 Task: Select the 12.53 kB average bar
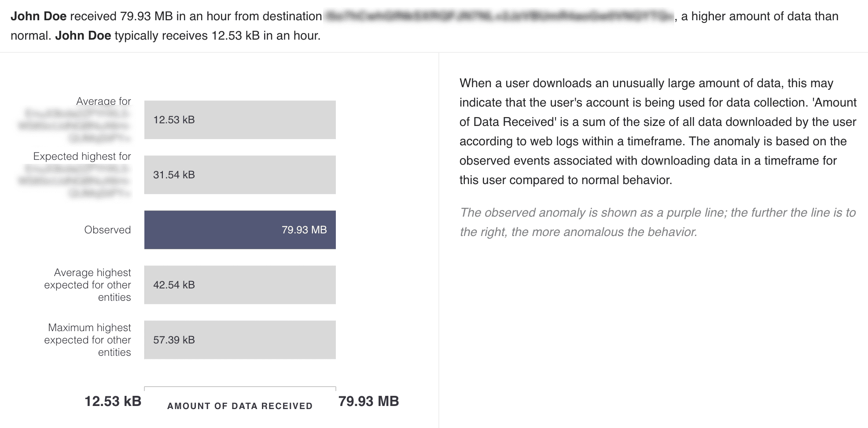[x=240, y=120]
